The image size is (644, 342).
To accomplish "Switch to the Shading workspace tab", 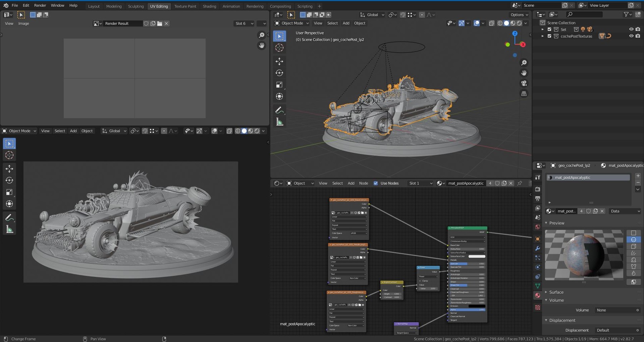I will click(209, 6).
